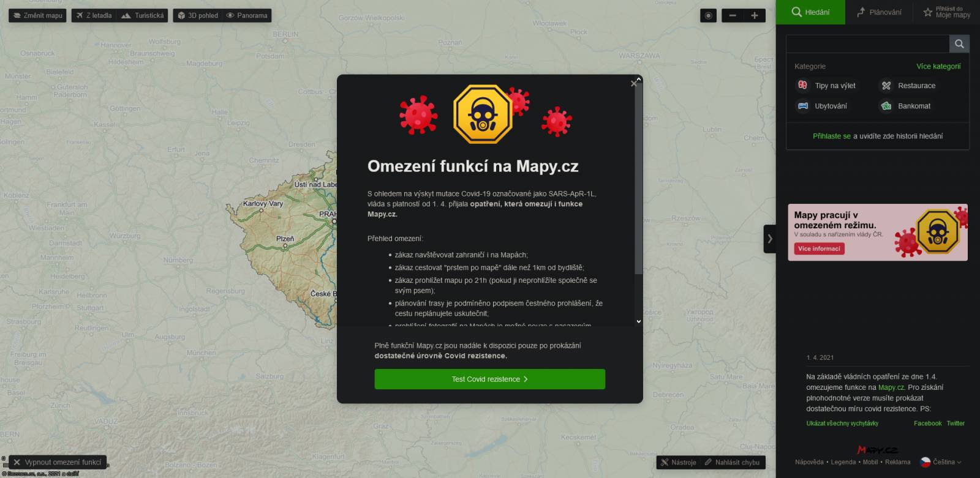Image resolution: width=980 pixels, height=478 pixels.
Task: Open Mobil link in footer
Action: point(870,462)
